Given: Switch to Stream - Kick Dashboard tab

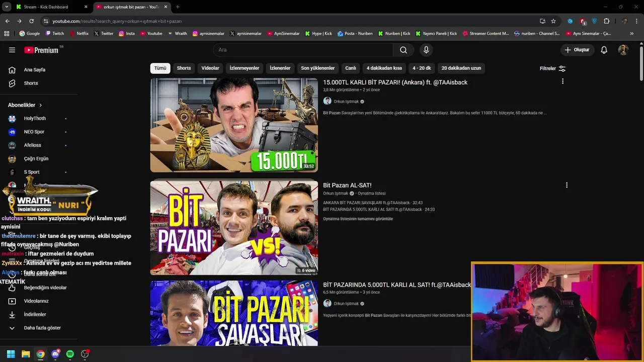Looking at the screenshot, I should point(51,7).
